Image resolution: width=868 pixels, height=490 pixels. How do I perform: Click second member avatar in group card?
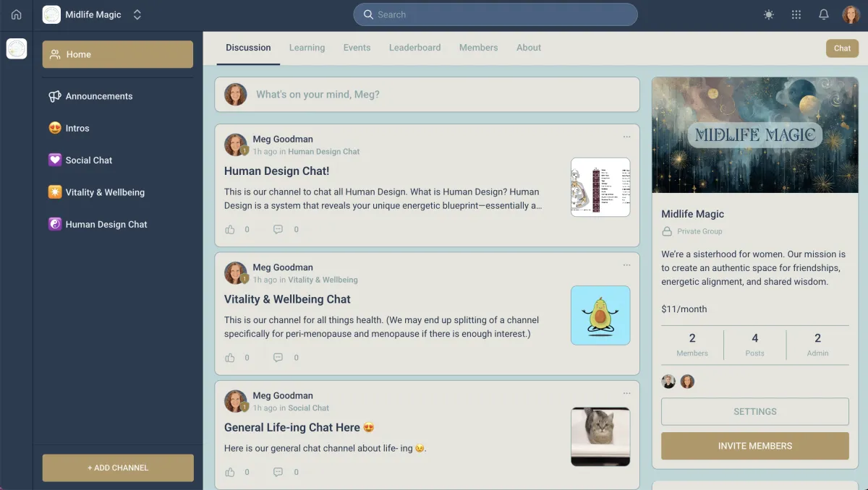687,382
